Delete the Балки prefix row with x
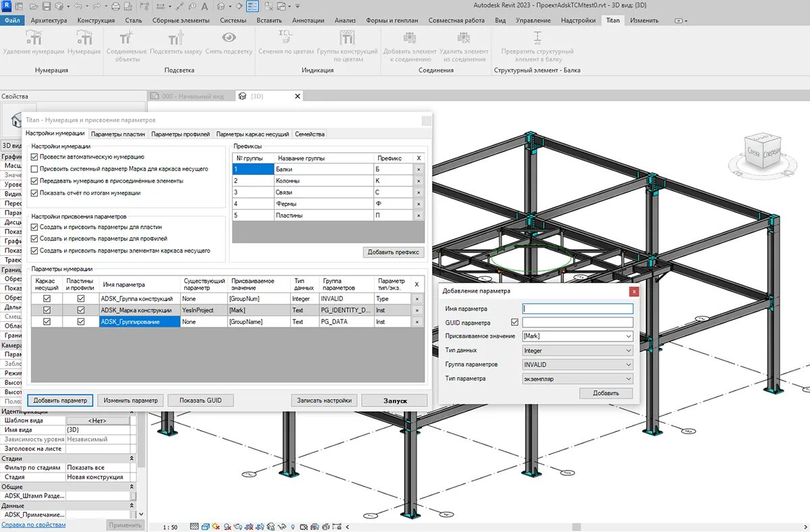This screenshot has width=810, height=532. coord(418,169)
